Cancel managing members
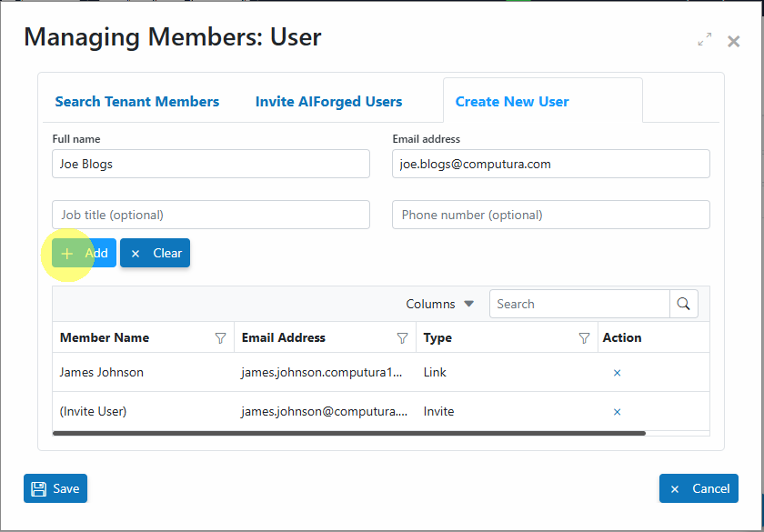The image size is (764, 532). tap(699, 488)
